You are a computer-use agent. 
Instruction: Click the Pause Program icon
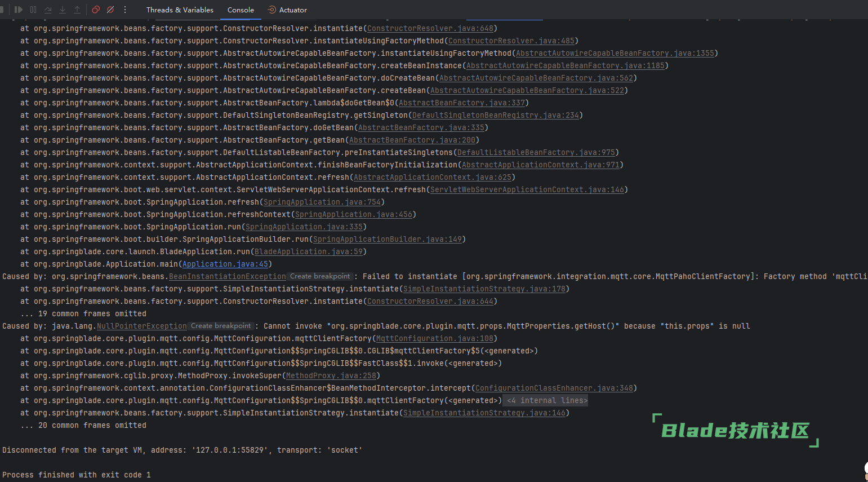coord(33,10)
